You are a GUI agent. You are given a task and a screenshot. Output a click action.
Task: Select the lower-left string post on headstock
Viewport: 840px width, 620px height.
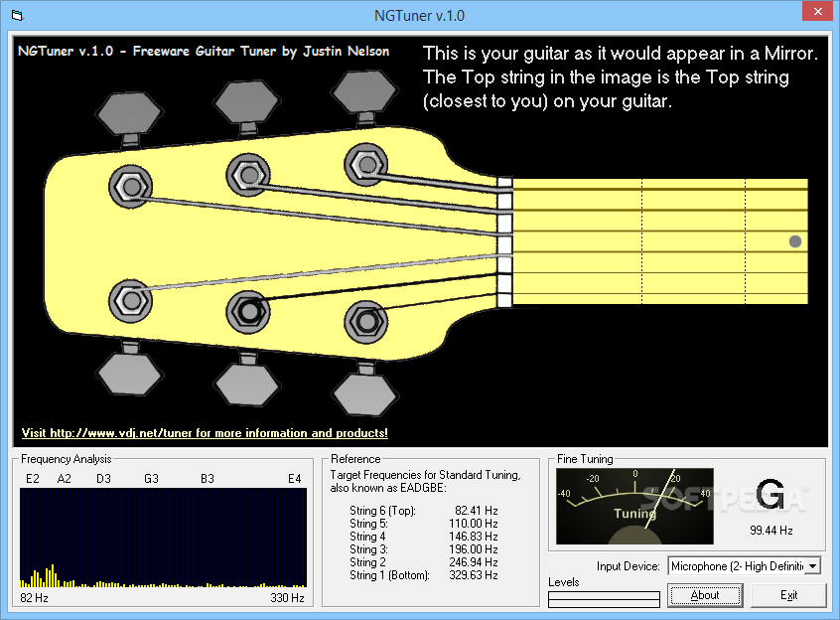tap(130, 301)
